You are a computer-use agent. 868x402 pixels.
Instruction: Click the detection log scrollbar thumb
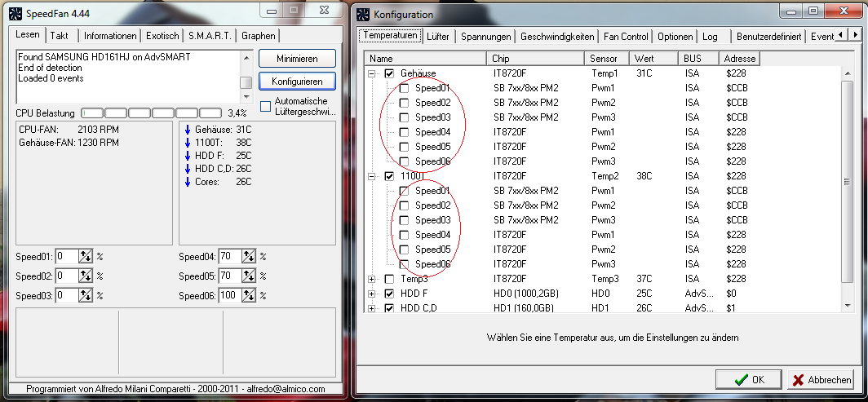coord(246,82)
